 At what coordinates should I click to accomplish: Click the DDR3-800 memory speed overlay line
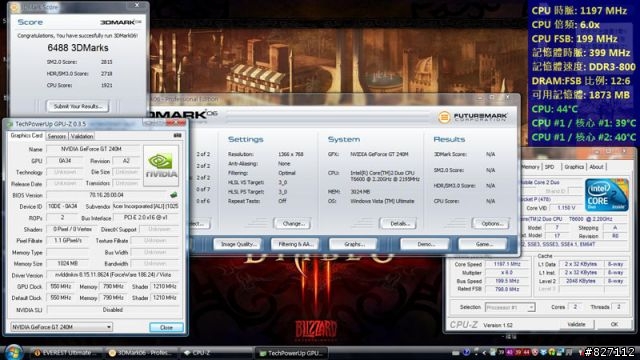pyautogui.click(x=584, y=67)
